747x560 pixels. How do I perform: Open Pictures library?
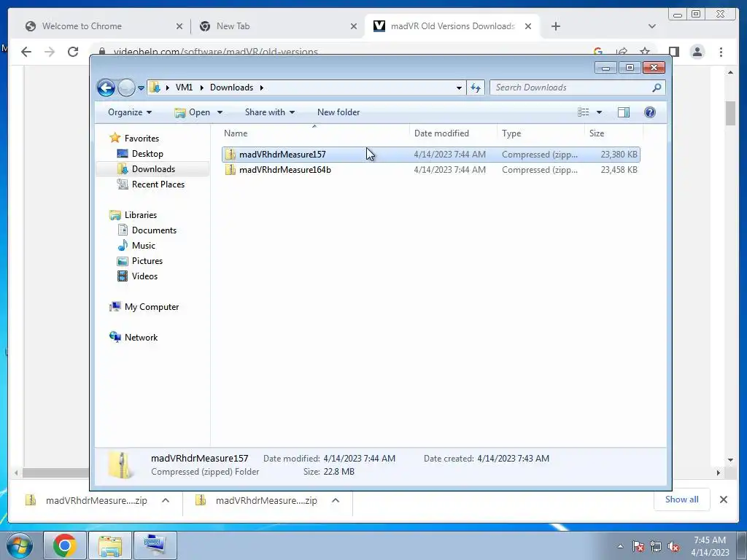(147, 261)
